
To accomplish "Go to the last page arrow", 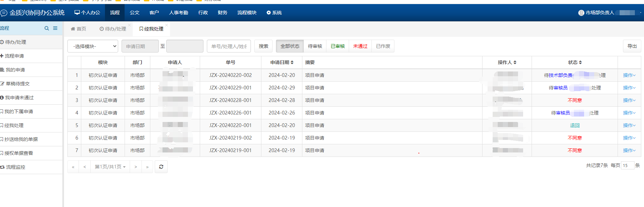I will point(147,167).
